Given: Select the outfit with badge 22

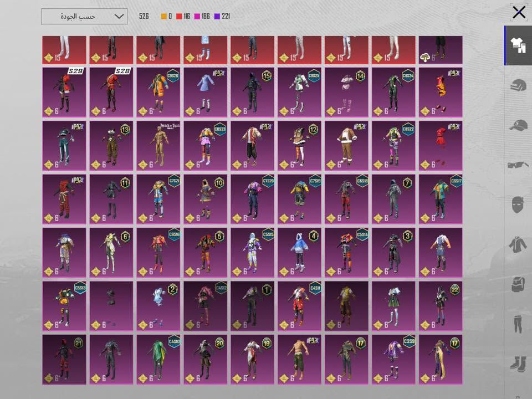Looking at the screenshot, I should pos(441,306).
